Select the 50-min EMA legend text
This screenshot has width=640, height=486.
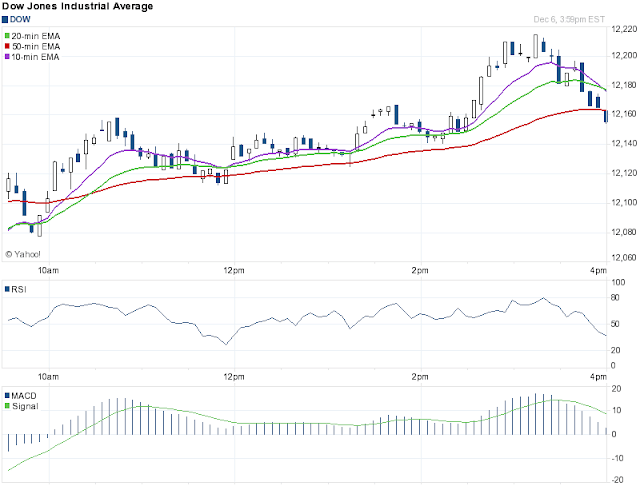(36, 47)
